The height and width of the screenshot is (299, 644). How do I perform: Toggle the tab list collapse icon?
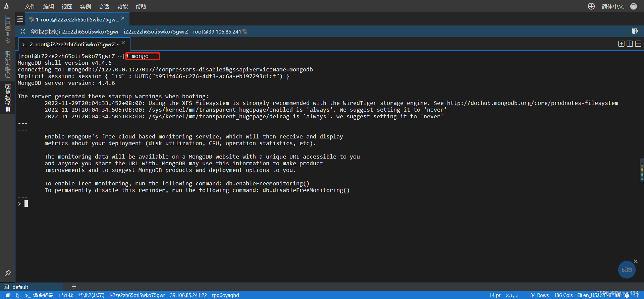click(20, 19)
